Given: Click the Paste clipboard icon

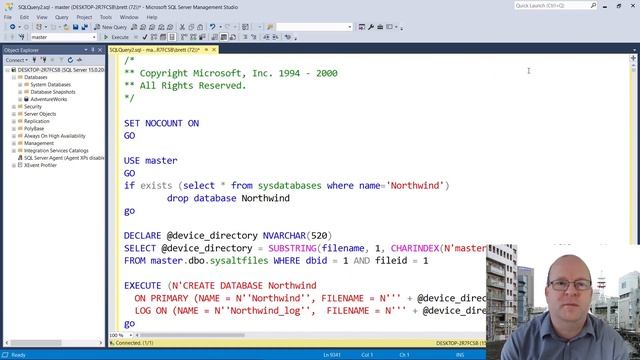Looking at the screenshot, I should (x=200, y=27).
